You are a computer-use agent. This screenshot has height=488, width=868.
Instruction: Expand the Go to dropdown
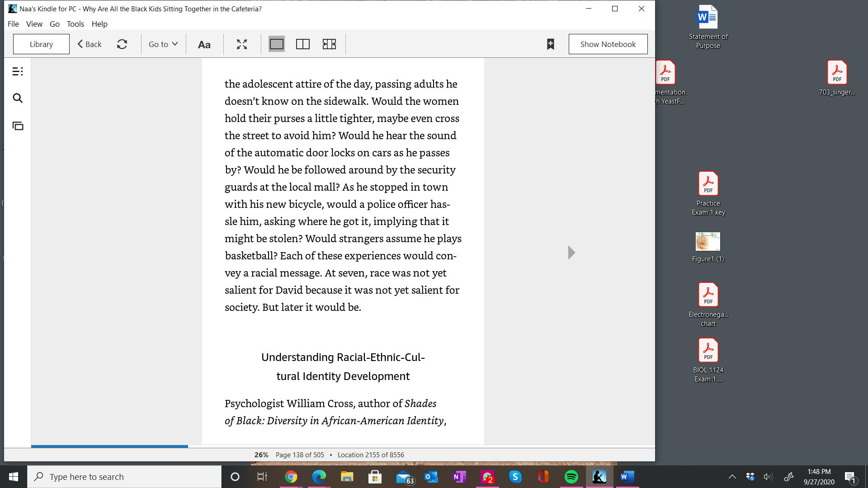[163, 44]
